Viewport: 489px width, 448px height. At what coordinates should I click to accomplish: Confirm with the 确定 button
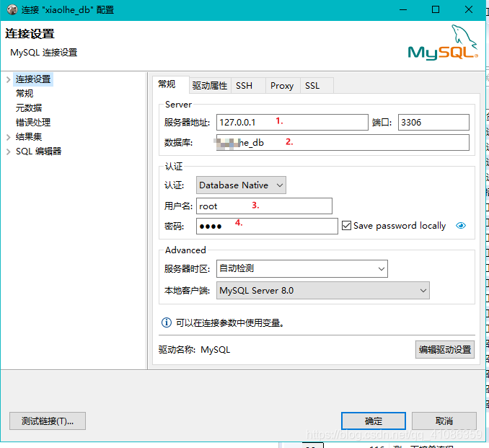374,421
